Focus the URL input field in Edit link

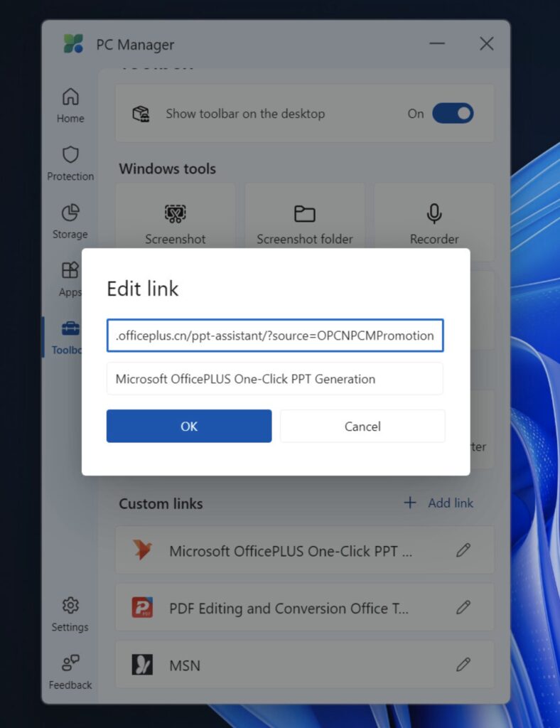pyautogui.click(x=275, y=336)
